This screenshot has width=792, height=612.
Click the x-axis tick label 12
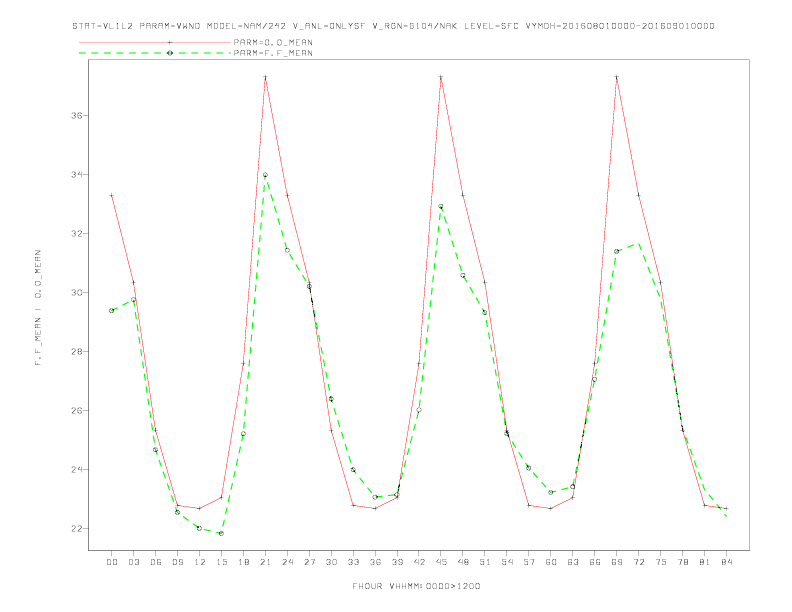point(200,562)
